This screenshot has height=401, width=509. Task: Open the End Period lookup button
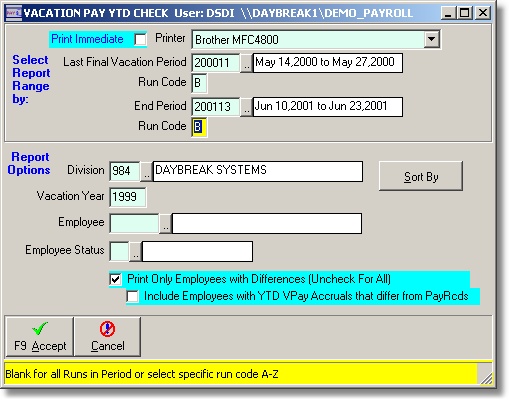tap(246, 107)
